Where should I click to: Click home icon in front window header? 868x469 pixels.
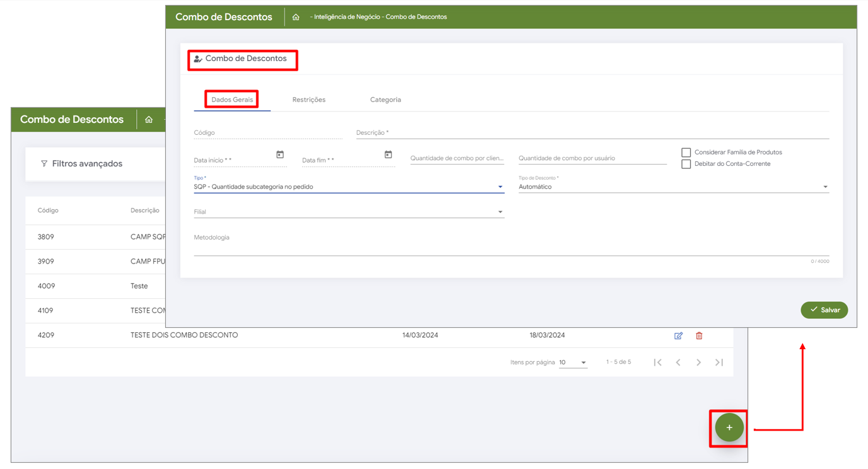[296, 17]
